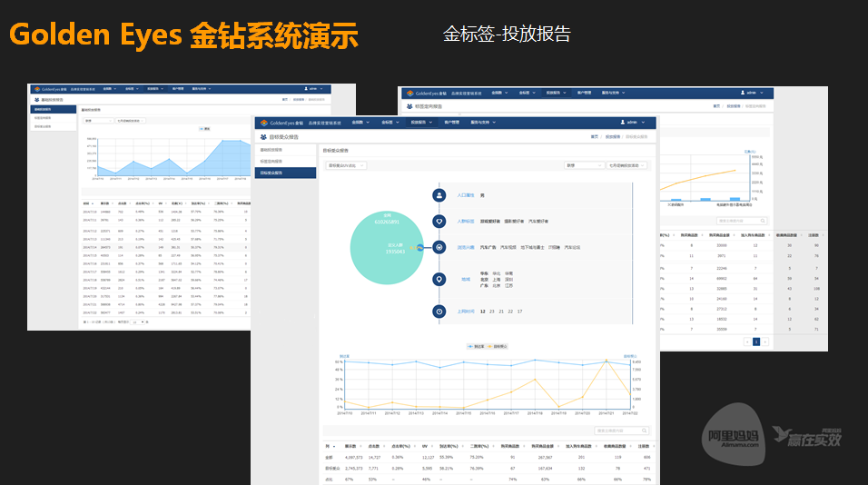Click GoldenEyes logo in the right window
Viewport: 868px width, 485px height.
(x=409, y=93)
